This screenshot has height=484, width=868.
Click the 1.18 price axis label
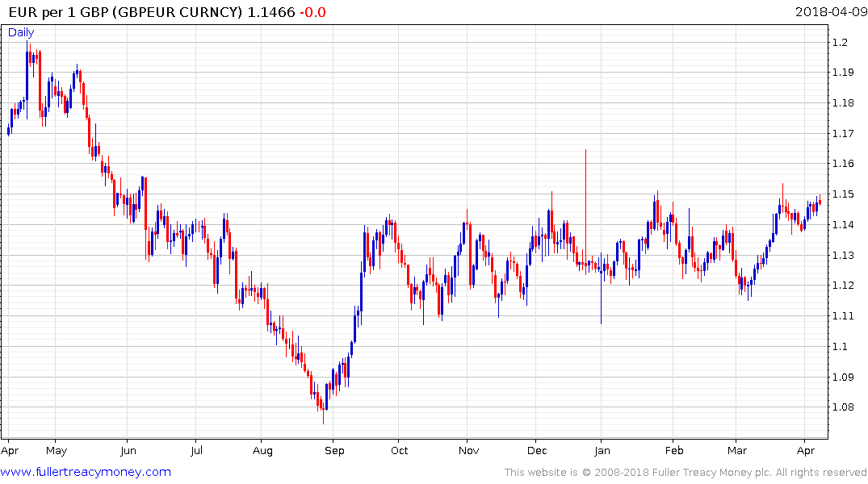(x=843, y=103)
